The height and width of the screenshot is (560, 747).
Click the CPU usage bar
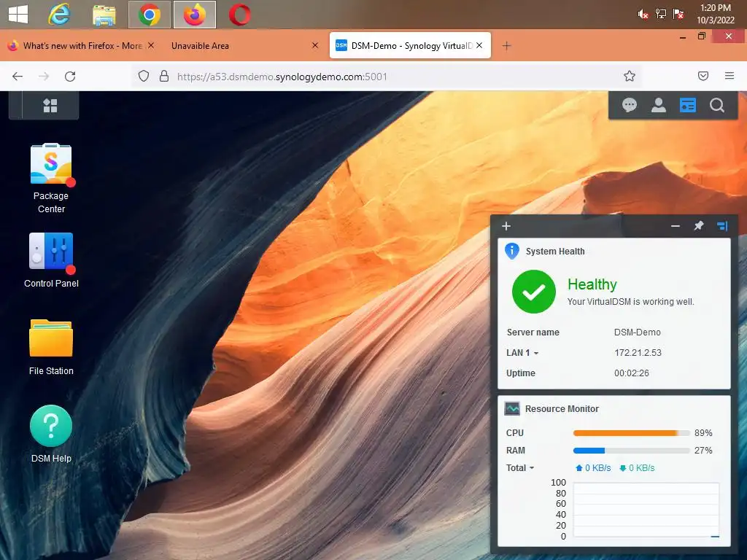[x=631, y=433]
